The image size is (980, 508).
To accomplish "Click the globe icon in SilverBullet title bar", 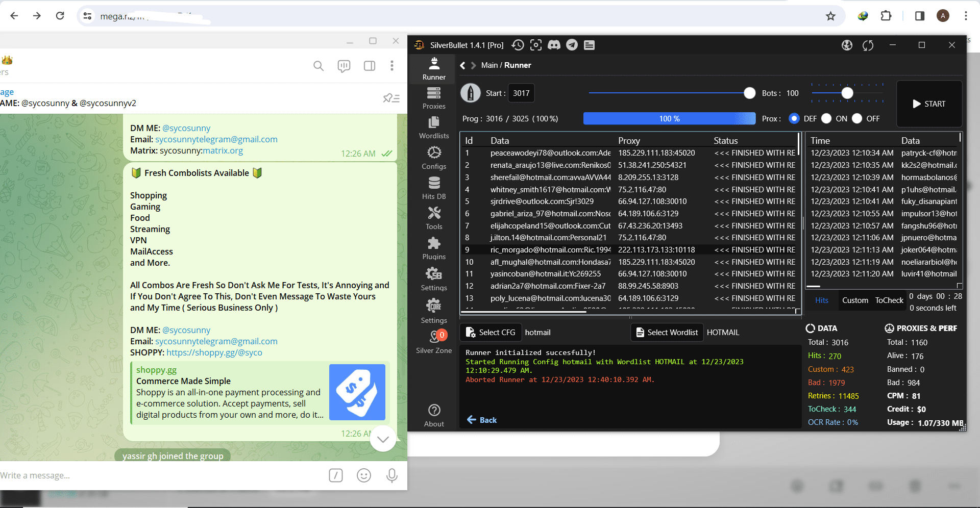I will pos(847,45).
